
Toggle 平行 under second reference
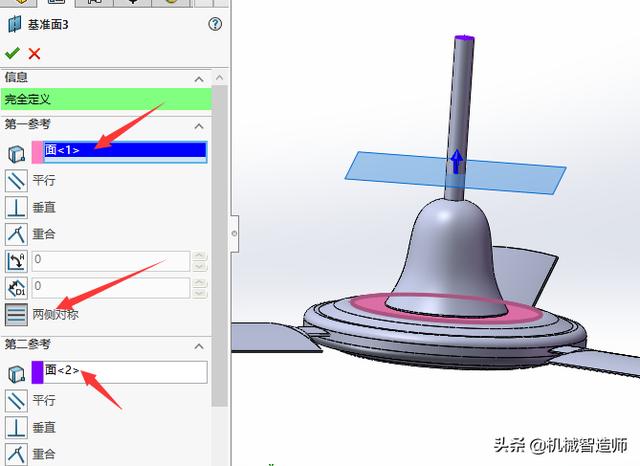(x=16, y=400)
